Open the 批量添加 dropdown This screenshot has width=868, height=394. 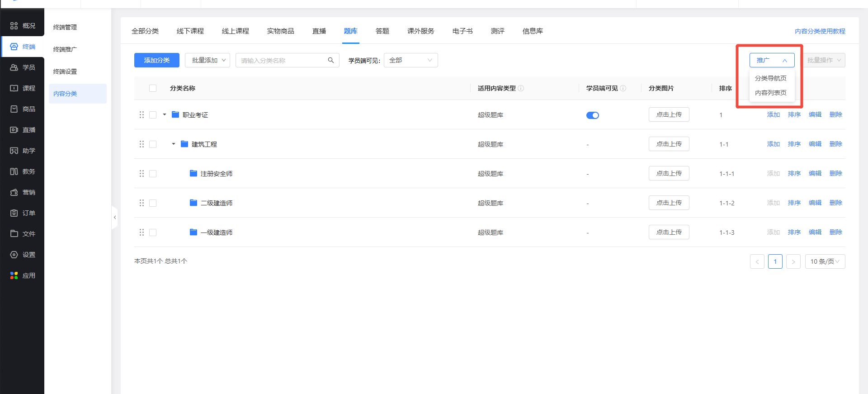(x=208, y=60)
